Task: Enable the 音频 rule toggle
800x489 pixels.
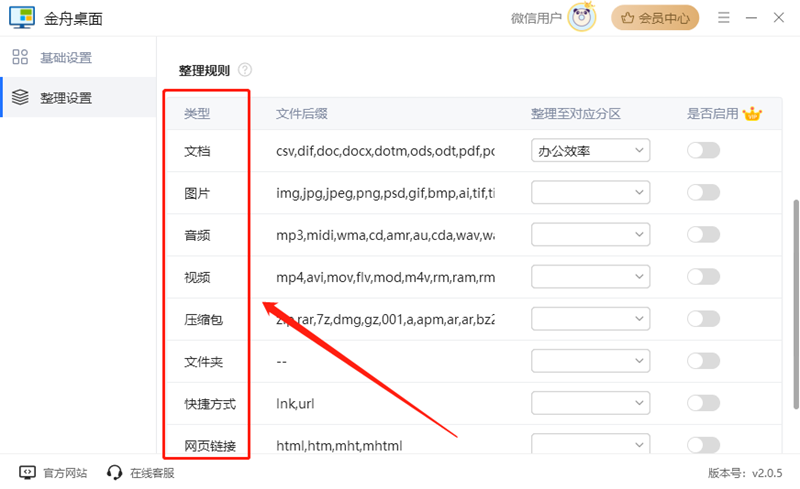Action: 704,235
